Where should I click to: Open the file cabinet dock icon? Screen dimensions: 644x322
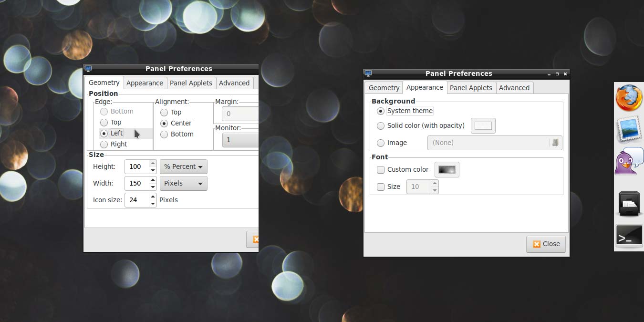pos(629,204)
